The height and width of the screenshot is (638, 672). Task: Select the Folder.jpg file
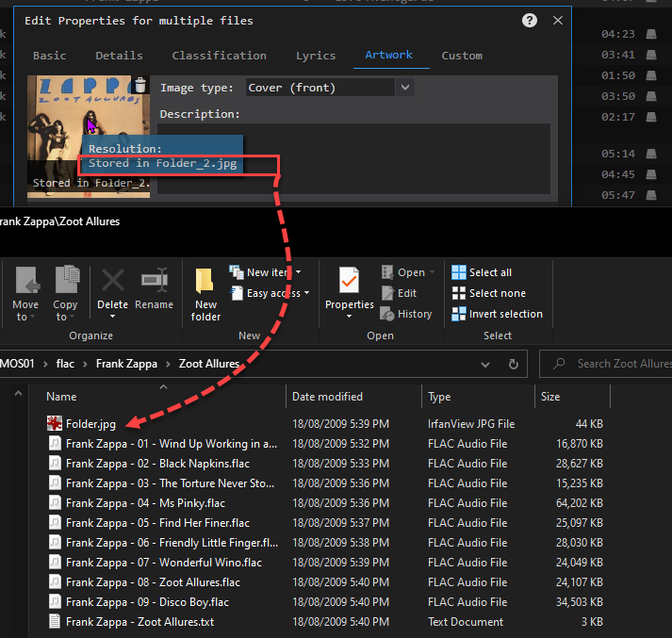[x=90, y=424]
